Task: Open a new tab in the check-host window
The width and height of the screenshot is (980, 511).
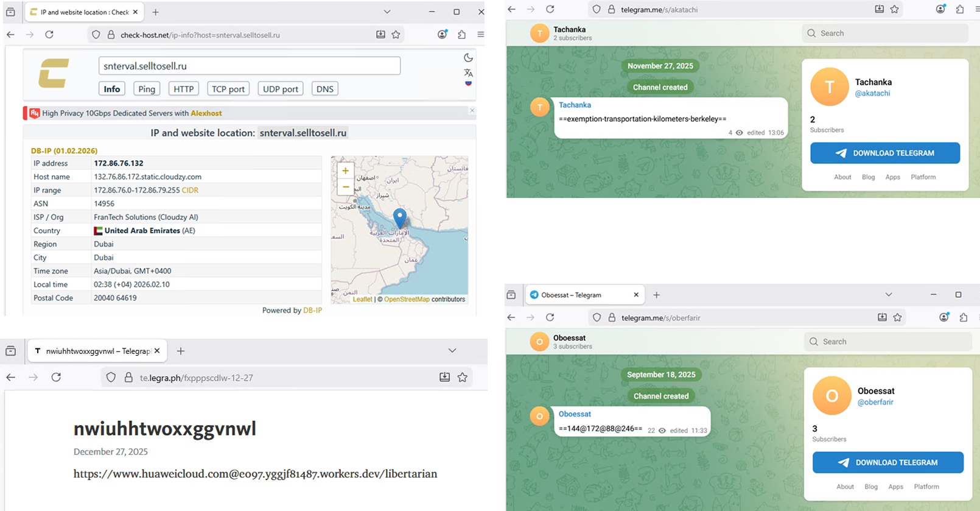Action: coord(155,12)
